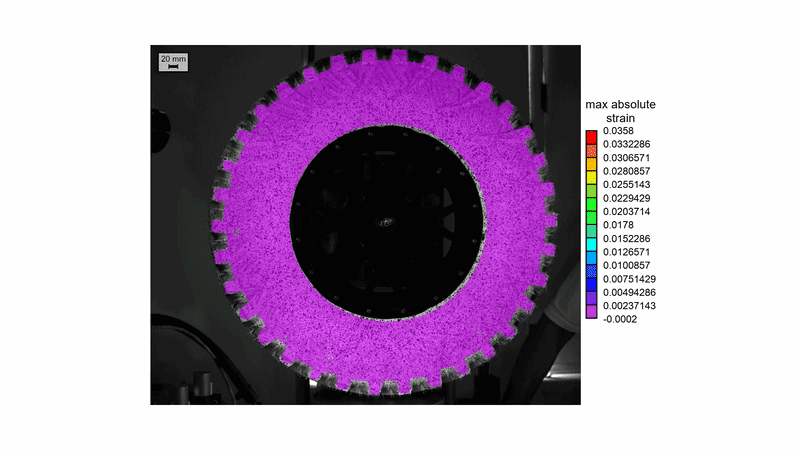Select the legend value 0.0152286

[x=627, y=238]
